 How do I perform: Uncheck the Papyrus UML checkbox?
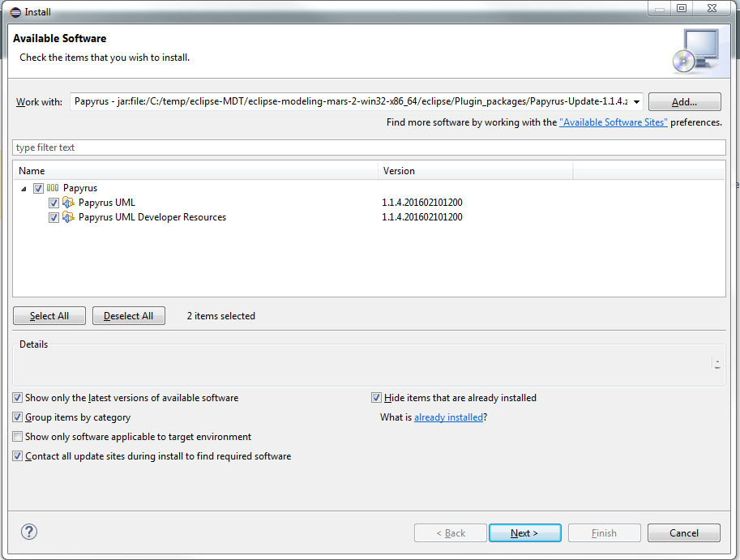[x=53, y=203]
